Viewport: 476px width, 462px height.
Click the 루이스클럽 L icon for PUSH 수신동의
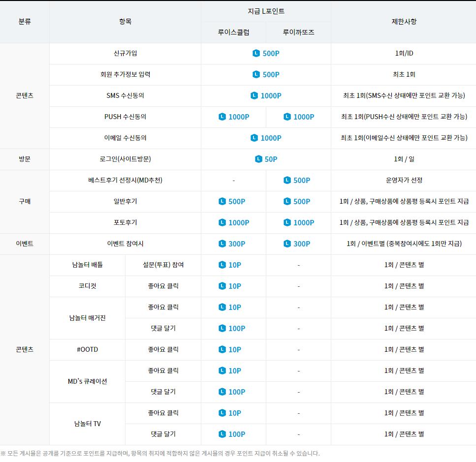222,117
